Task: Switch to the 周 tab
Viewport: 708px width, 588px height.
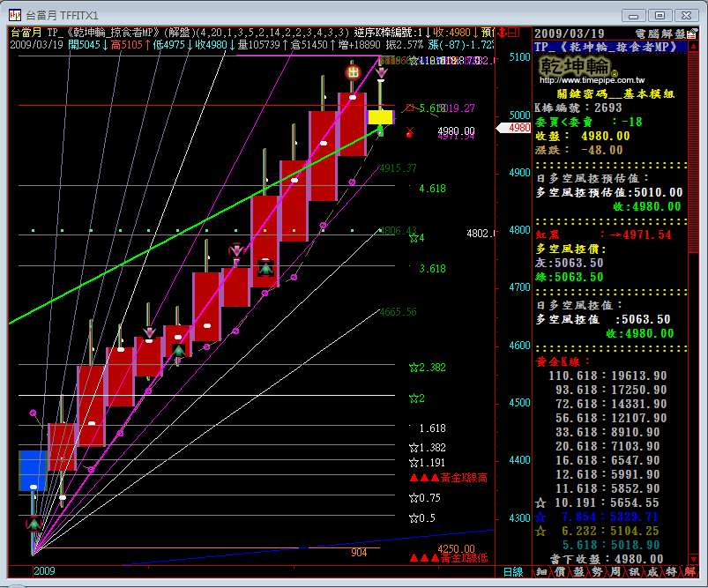Action: click(615, 572)
